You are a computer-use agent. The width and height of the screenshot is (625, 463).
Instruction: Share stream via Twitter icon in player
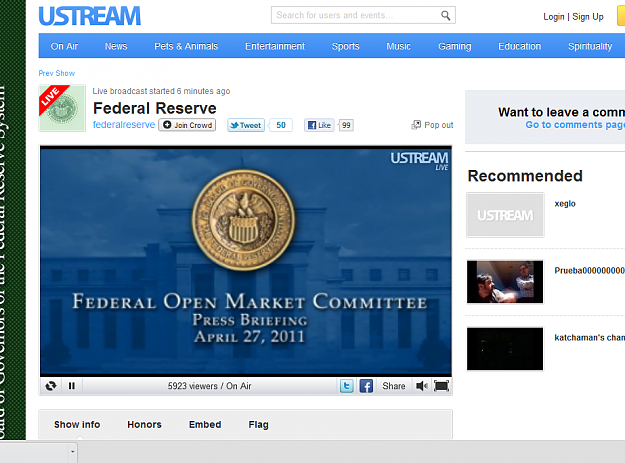pyautogui.click(x=346, y=386)
